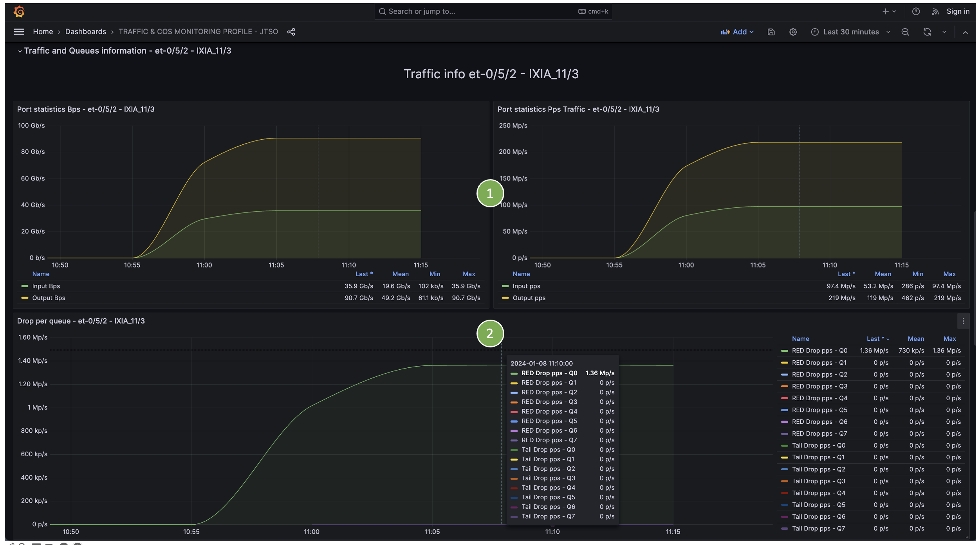
Task: Toggle Input Bps series in legend
Action: (x=46, y=286)
